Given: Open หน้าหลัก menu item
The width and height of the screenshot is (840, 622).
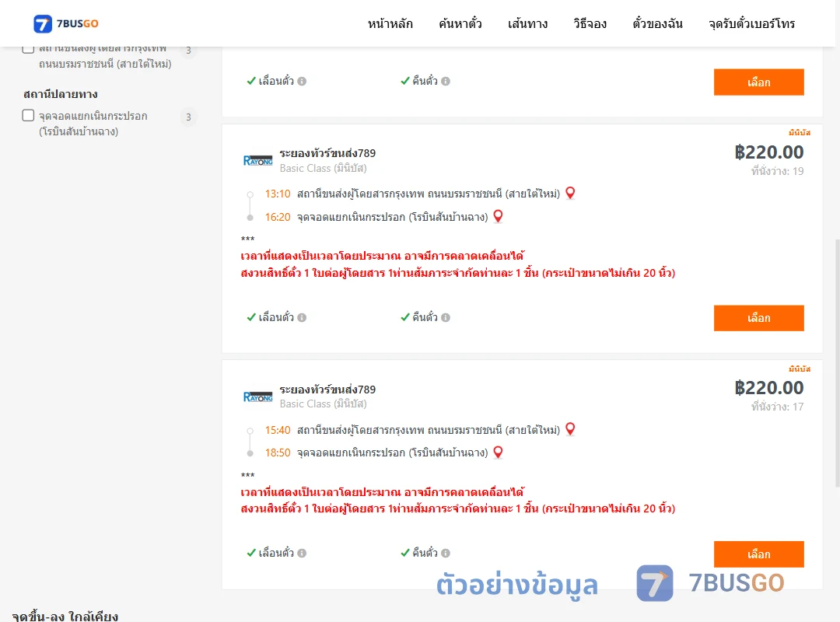Looking at the screenshot, I should point(390,23).
